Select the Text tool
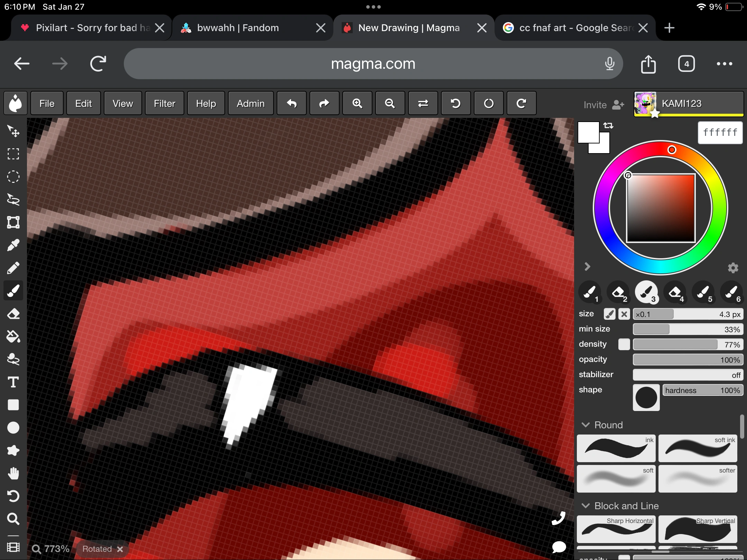Viewport: 747px width, 560px height. pyautogui.click(x=13, y=382)
